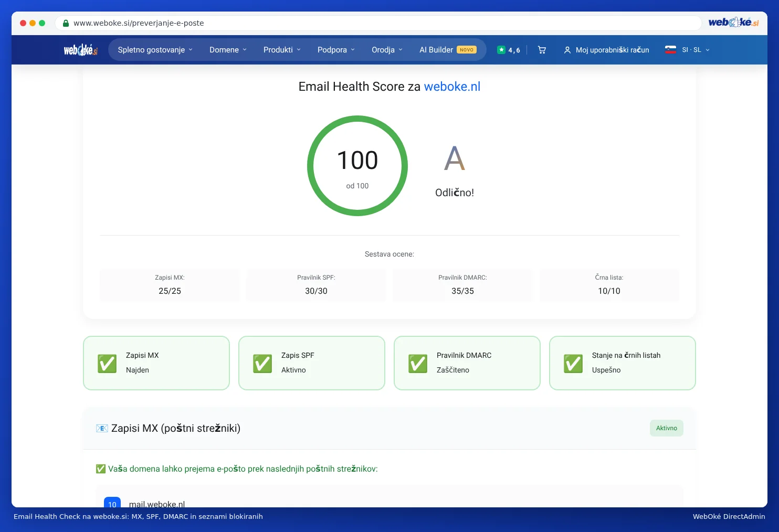Click the green checkmark on Zapis SPF card

[x=262, y=363]
